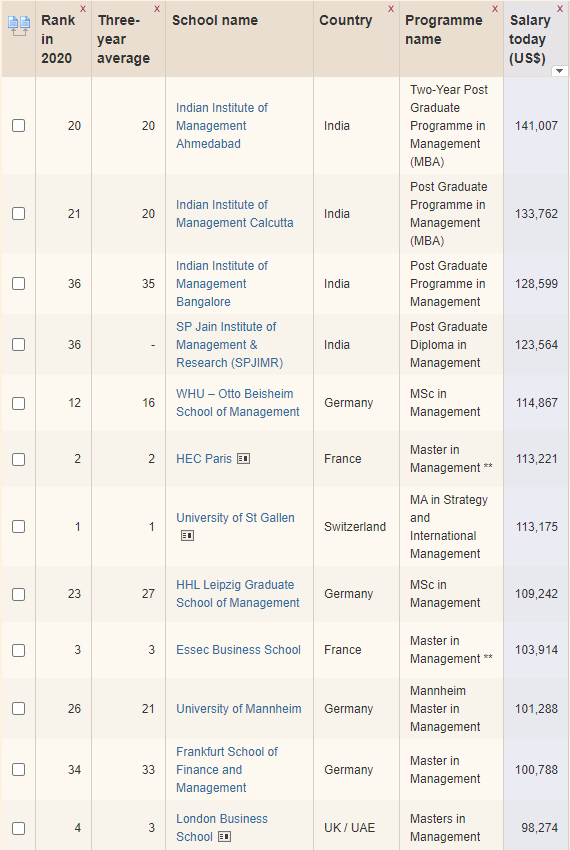Image resolution: width=570 pixels, height=850 pixels.
Task: Select salary value 141,007
Action: [x=536, y=126]
